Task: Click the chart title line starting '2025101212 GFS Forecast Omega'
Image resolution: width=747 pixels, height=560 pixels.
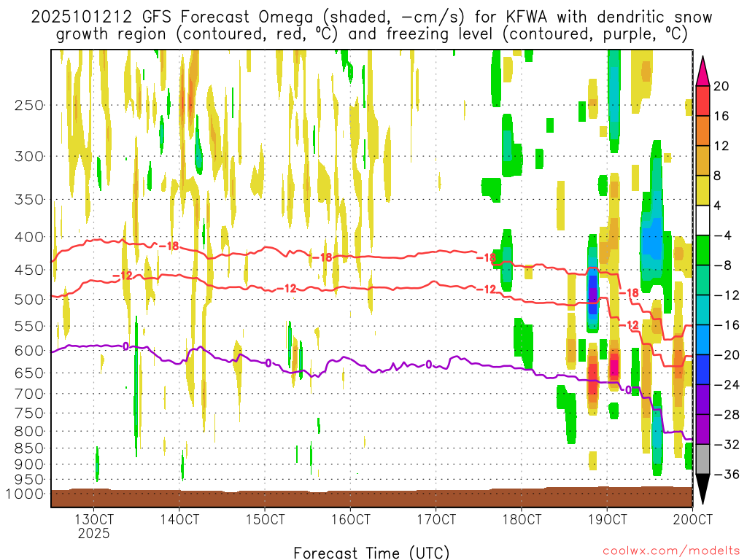Action: pos(371,17)
